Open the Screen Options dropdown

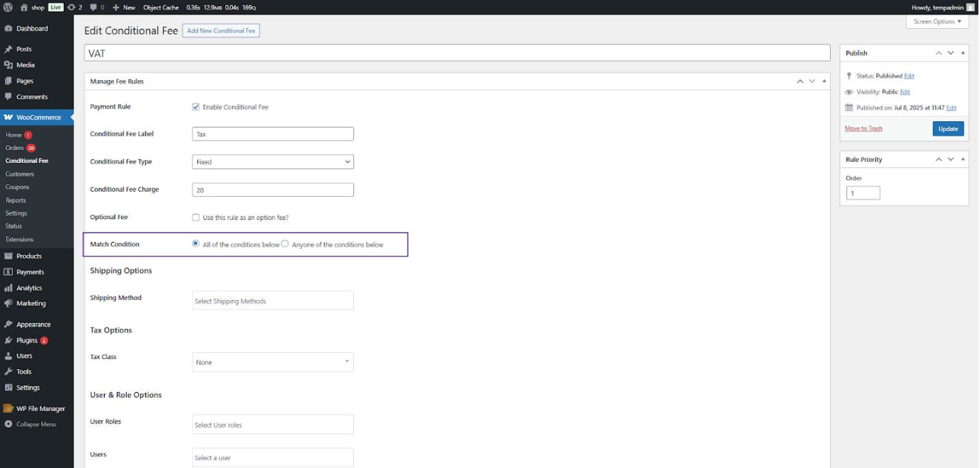click(x=937, y=22)
